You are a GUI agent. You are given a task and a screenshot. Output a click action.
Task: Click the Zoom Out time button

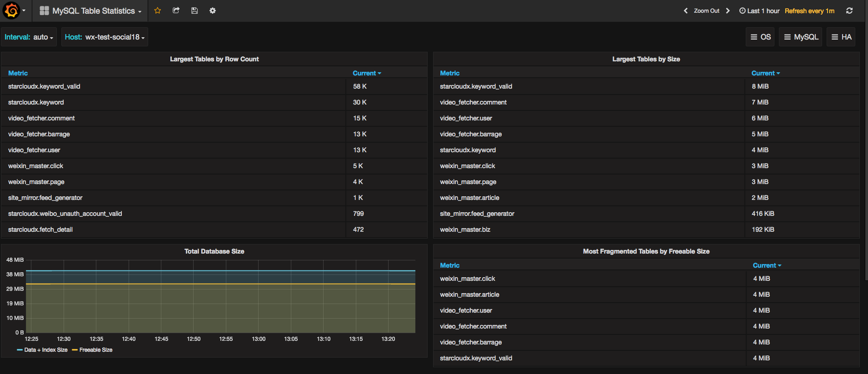click(707, 11)
